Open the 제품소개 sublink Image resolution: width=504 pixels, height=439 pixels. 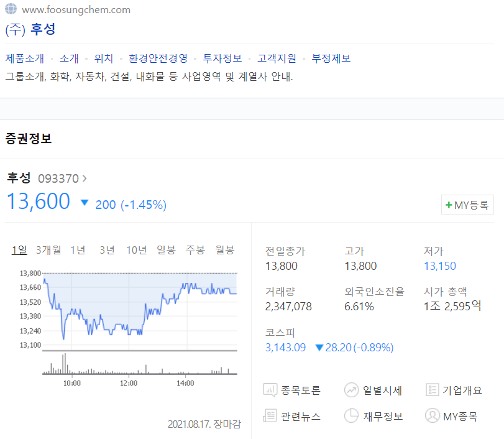tap(25, 58)
